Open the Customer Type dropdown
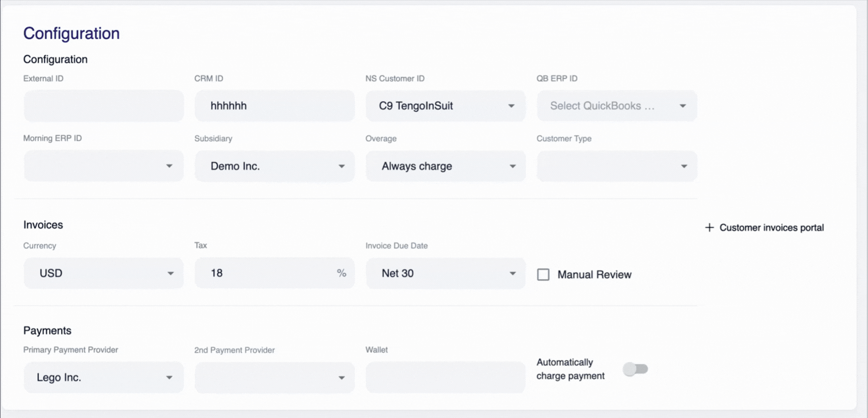Image resolution: width=868 pixels, height=418 pixels. tap(617, 166)
